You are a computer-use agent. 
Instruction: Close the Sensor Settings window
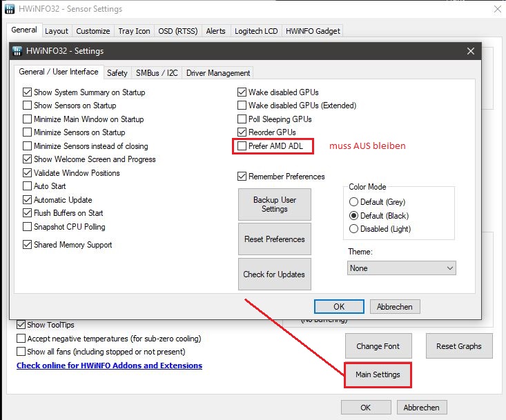point(498,9)
